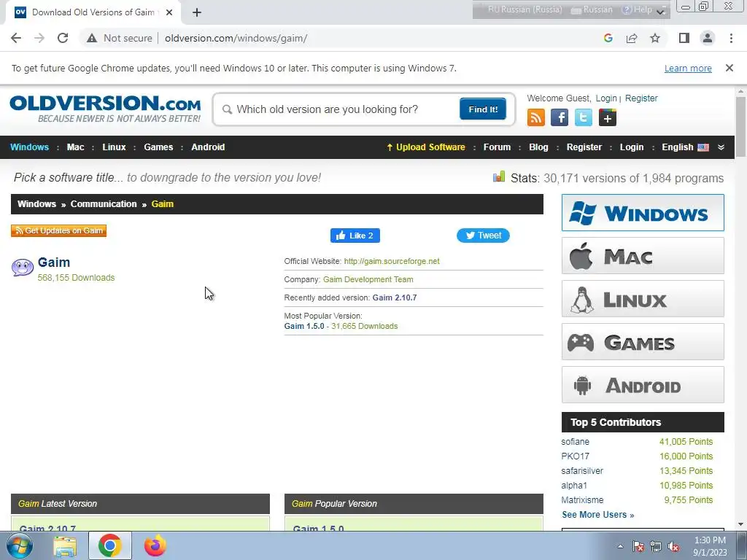747x560 pixels.
Task: Click the Stats bar chart icon
Action: 499,177
